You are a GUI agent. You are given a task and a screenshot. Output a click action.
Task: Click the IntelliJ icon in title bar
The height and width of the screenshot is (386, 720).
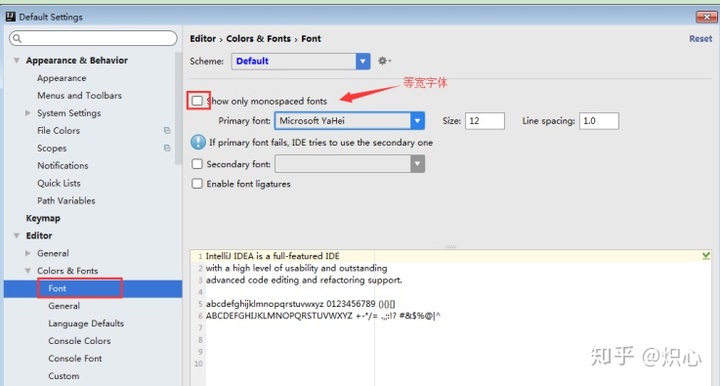coord(10,17)
